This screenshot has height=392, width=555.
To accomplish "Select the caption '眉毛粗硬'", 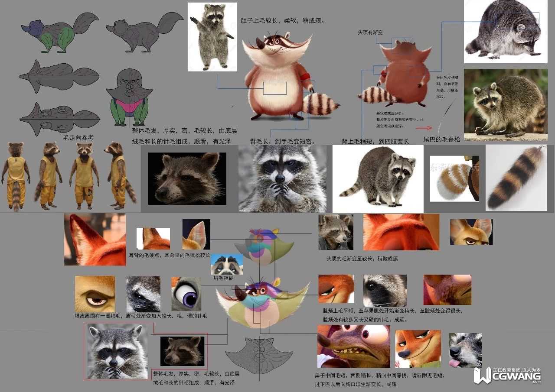I will tap(224, 278).
